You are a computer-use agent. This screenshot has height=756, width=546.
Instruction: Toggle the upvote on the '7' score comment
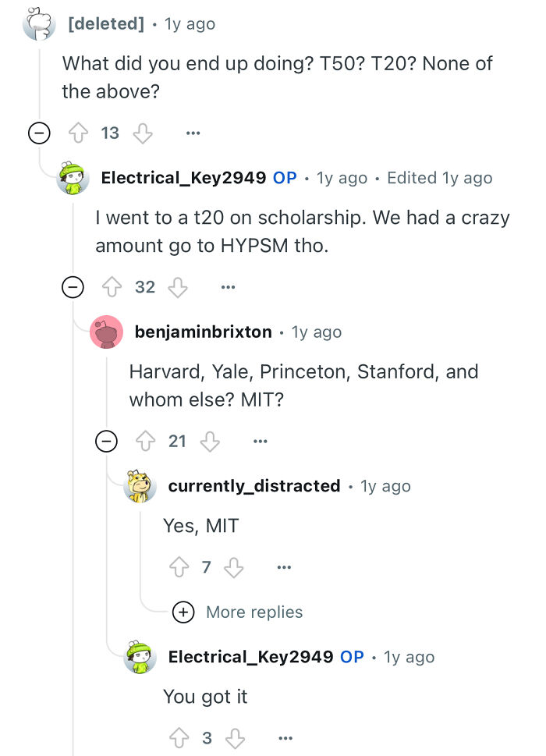pyautogui.click(x=178, y=567)
